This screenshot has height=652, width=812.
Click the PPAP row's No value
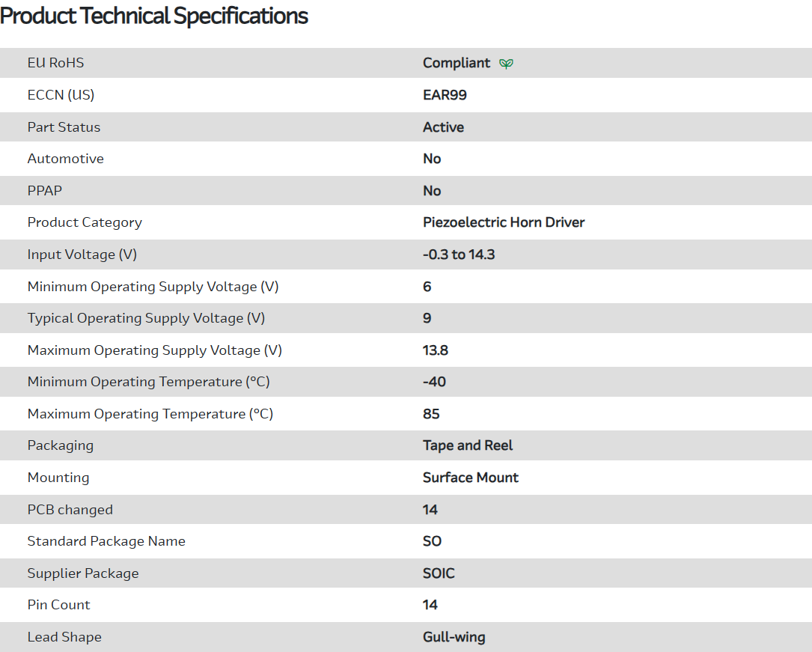pyautogui.click(x=432, y=191)
